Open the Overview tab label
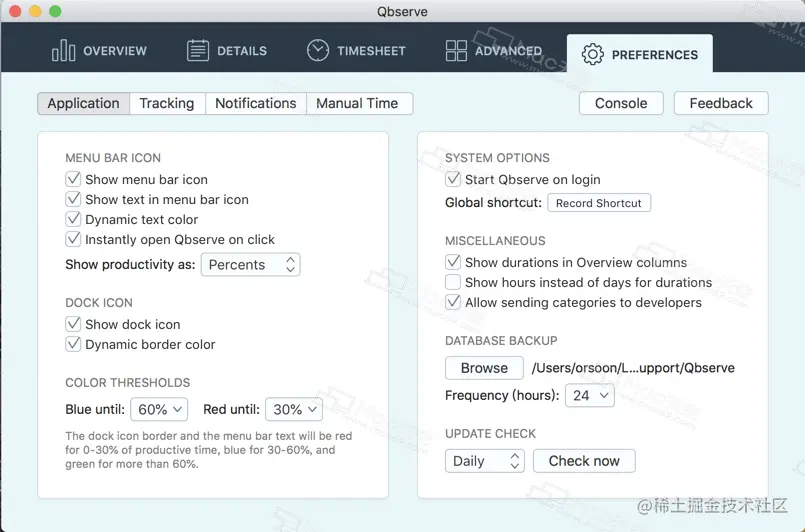The image size is (805, 532). (x=115, y=51)
